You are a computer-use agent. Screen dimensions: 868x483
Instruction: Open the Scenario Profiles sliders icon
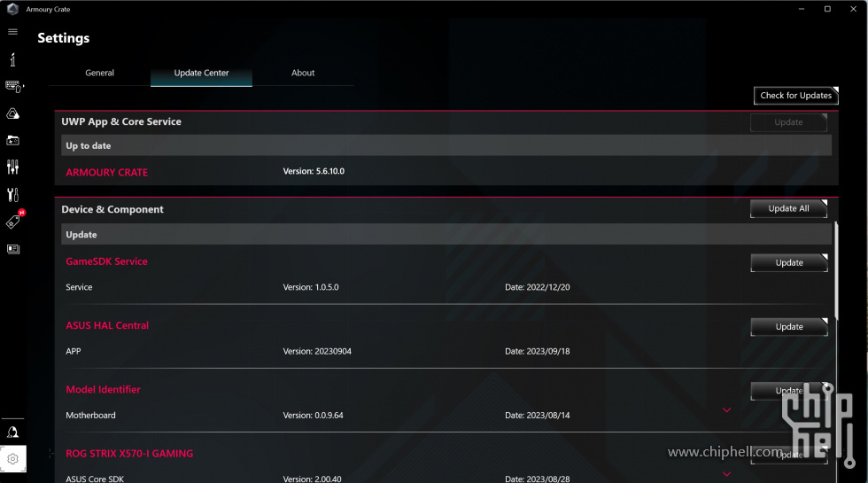(12, 167)
